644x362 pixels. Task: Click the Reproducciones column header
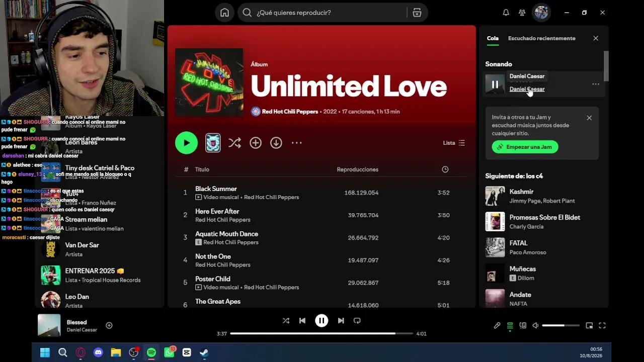[x=357, y=169]
